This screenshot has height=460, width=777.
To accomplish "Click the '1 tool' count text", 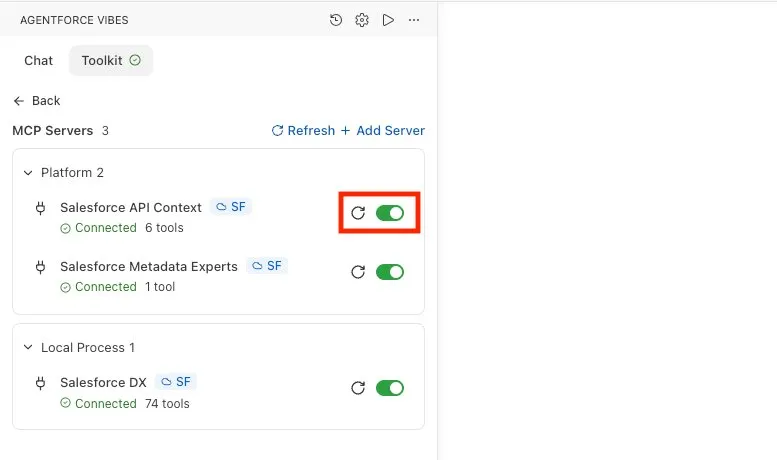I will pyautogui.click(x=160, y=287).
